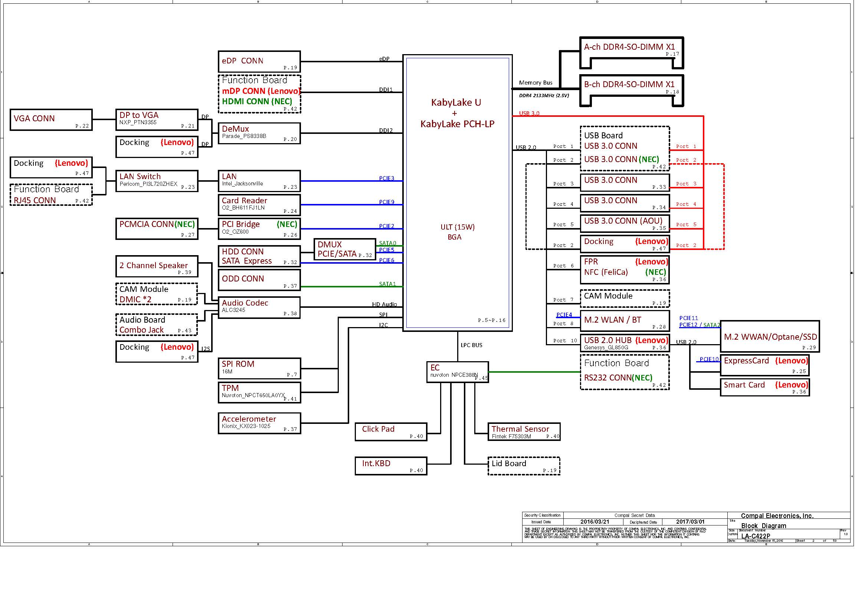Viewport: 868px width, 613px height.
Task: Select the 'mDP CONN (Lenovo)' text
Action: pyautogui.click(x=261, y=91)
